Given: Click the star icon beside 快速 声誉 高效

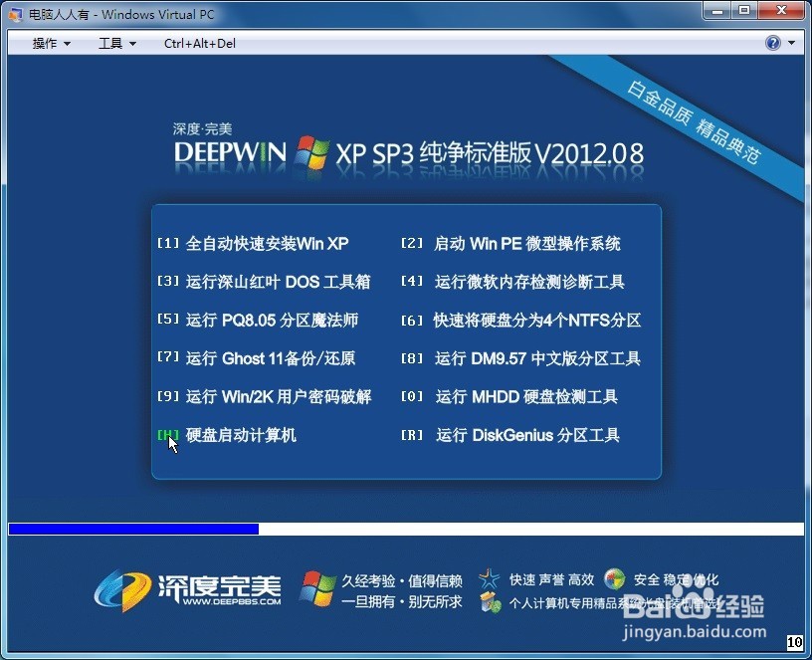Looking at the screenshot, I should click(x=490, y=579).
